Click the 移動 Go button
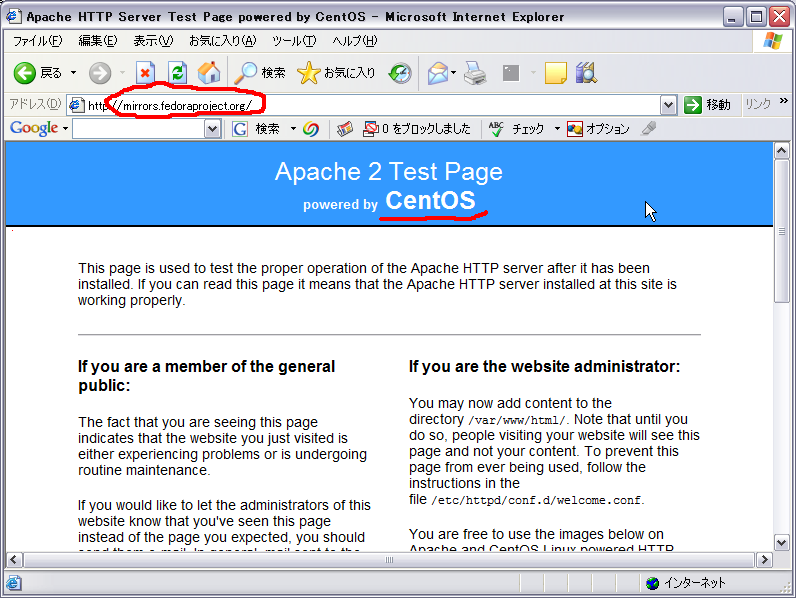The image size is (796, 598). [708, 105]
